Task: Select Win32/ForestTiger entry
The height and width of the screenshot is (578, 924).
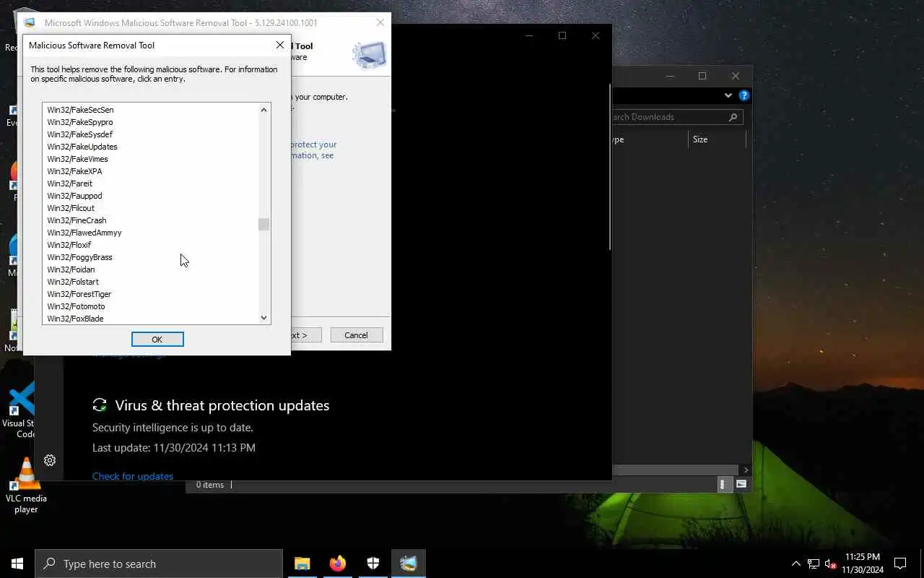Action: [x=79, y=294]
